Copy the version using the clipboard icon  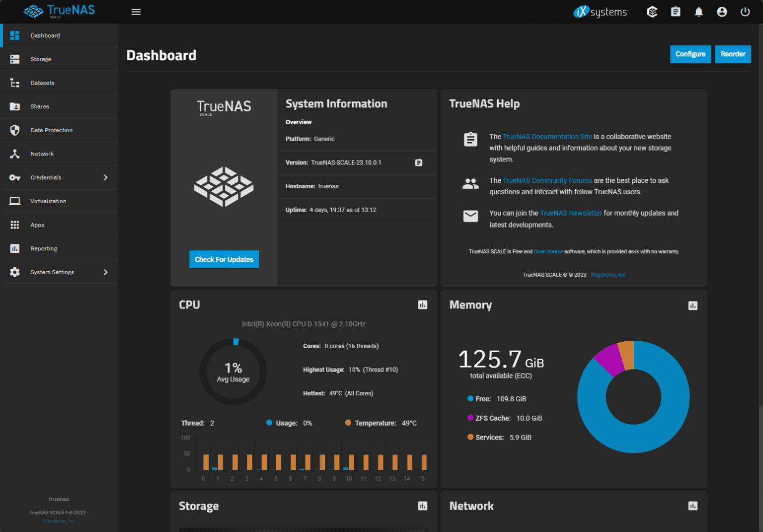[419, 162]
